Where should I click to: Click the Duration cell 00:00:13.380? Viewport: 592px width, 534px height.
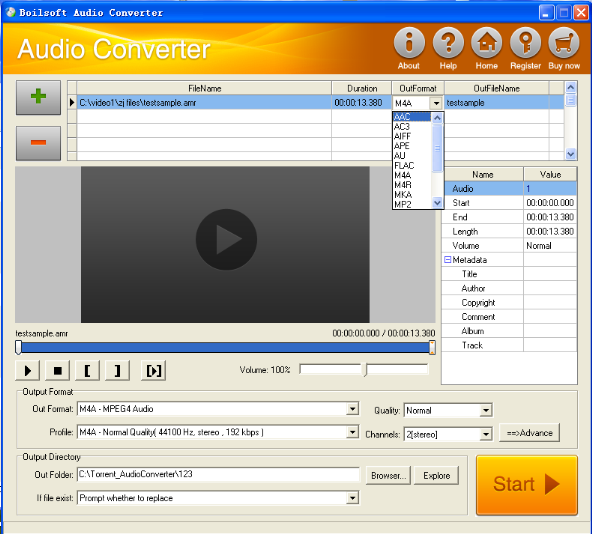pos(361,103)
